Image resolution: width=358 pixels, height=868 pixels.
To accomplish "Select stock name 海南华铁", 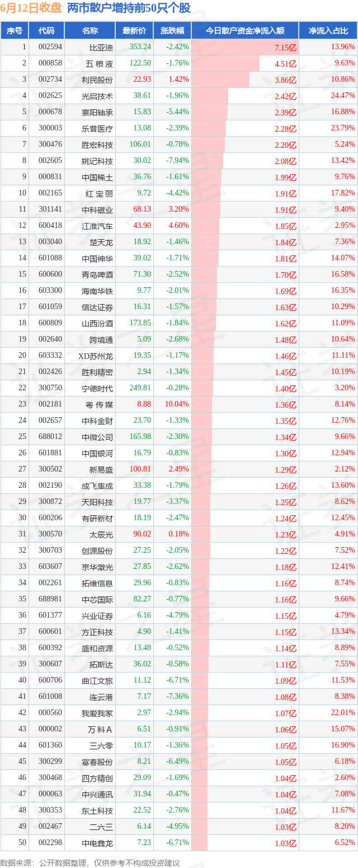I will [97, 291].
